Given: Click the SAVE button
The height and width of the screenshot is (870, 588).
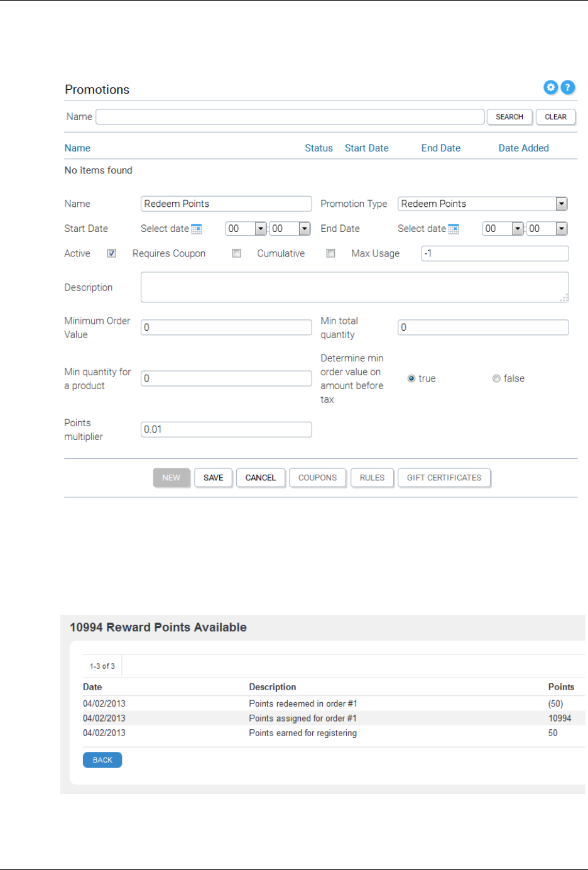Looking at the screenshot, I should (213, 478).
